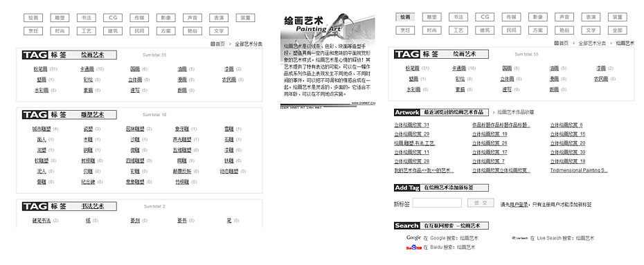Open artwork link 立体绘画欣赏_31
This screenshot has width=644, height=265.
coord(411,125)
